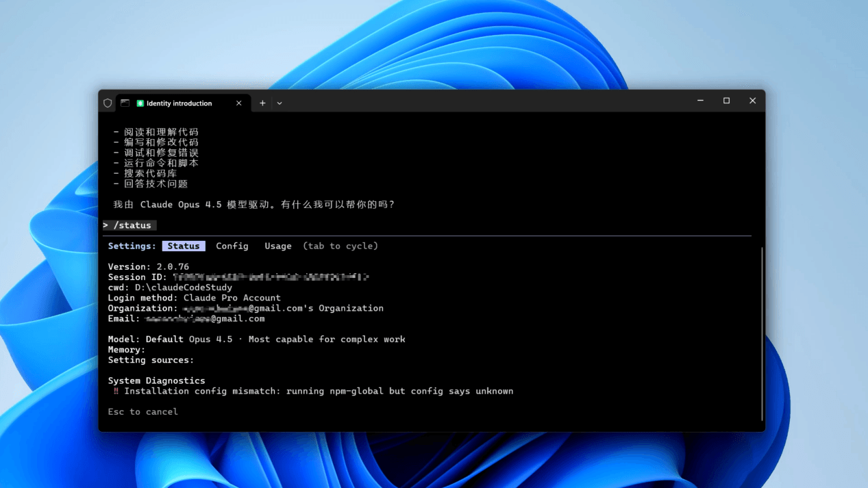
Task: Minimize the terminal window
Action: tap(700, 101)
